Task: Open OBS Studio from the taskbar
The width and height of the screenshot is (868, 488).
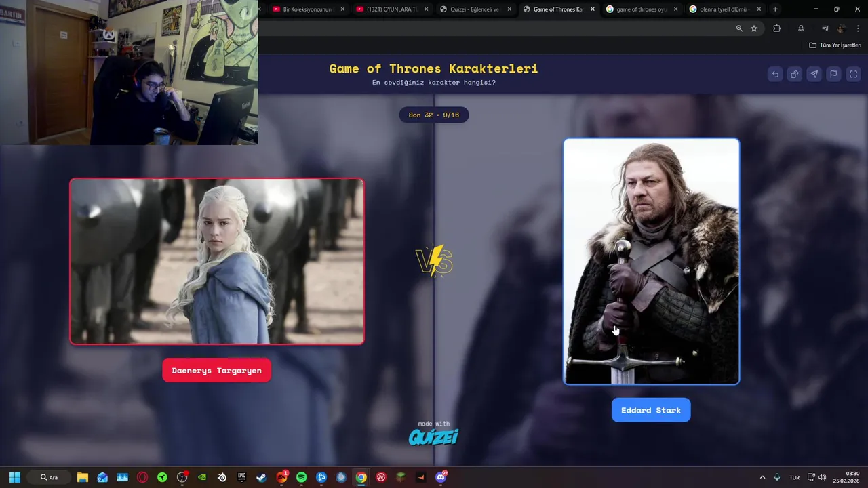Action: click(x=182, y=477)
